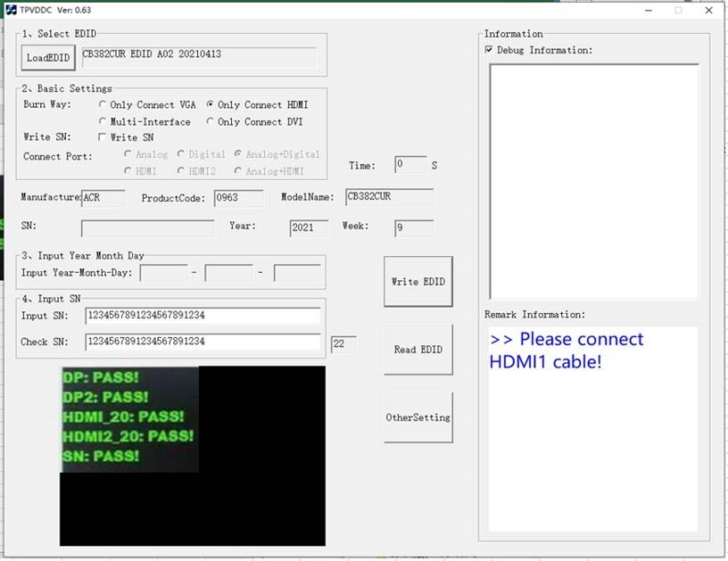This screenshot has width=728, height=561.
Task: Select the Year field showing 2021
Action: click(307, 226)
